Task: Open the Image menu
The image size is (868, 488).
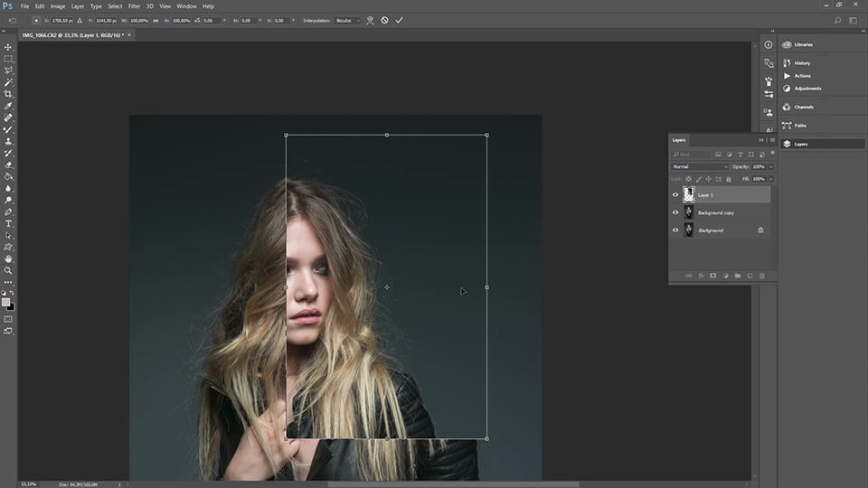Action: (x=58, y=6)
